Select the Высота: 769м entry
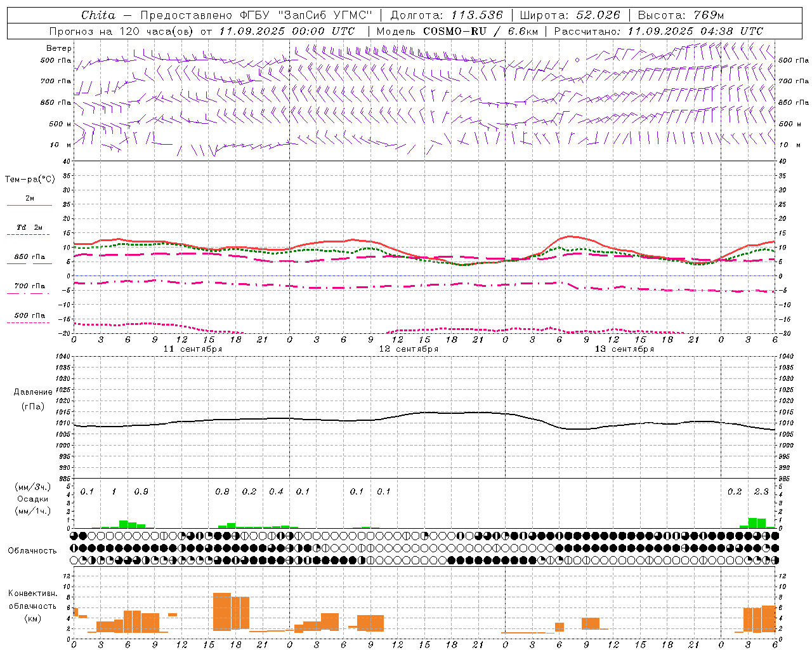812x650 pixels. 681,15
